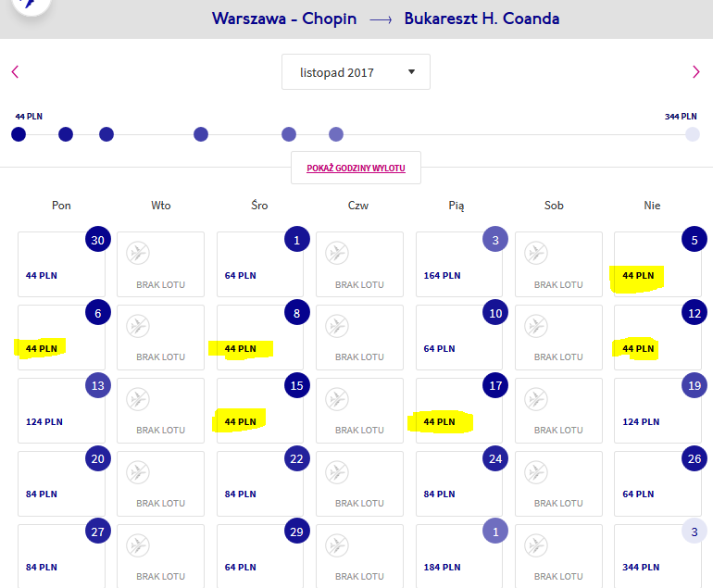The height and width of the screenshot is (588, 713).
Task: Go to the next month arrow
Action: pos(695,72)
